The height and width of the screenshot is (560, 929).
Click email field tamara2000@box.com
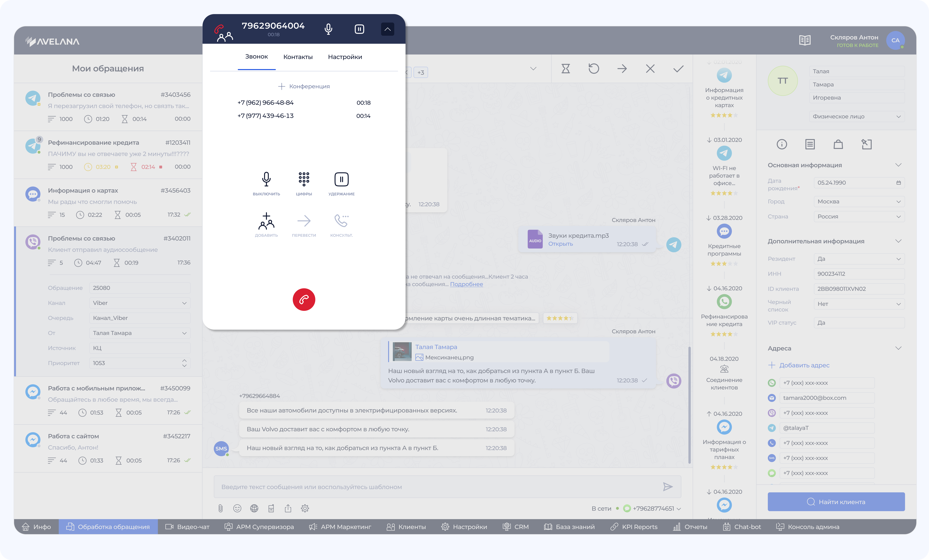coord(827,398)
